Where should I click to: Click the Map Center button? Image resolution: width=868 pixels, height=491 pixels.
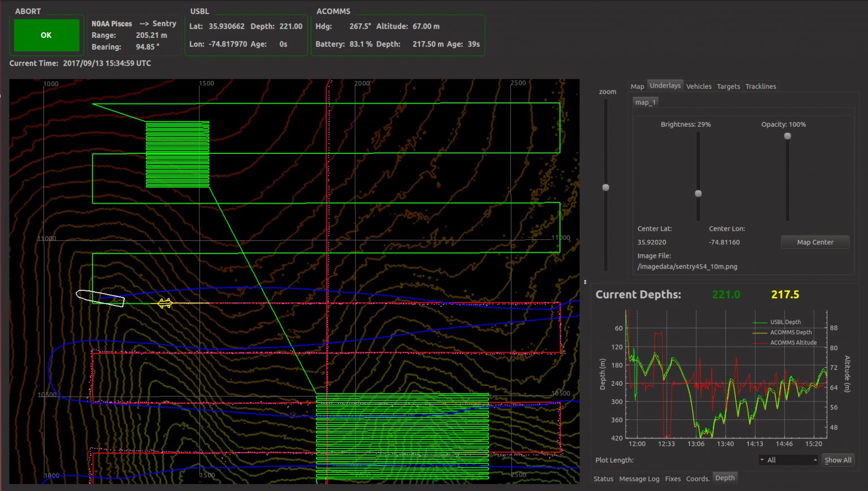pyautogui.click(x=814, y=242)
